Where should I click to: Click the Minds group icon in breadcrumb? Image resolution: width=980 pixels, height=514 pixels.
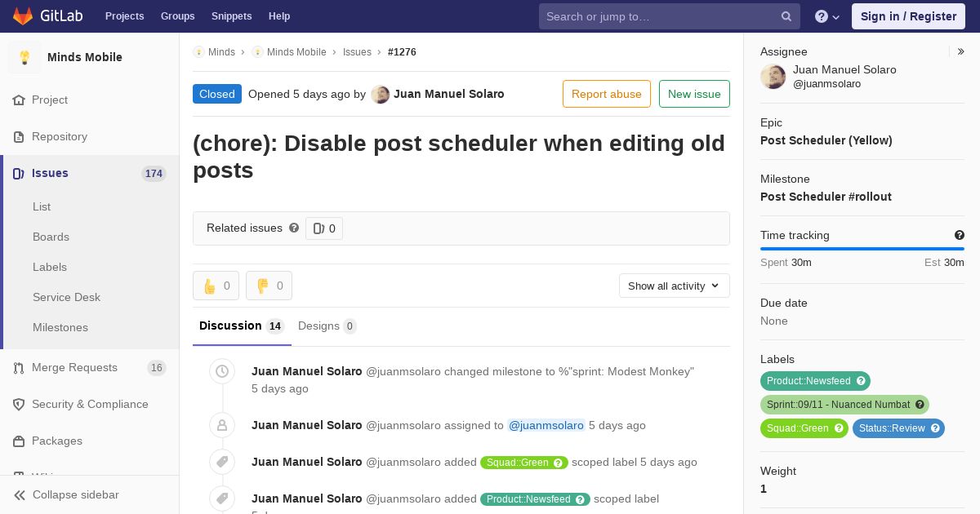click(198, 51)
